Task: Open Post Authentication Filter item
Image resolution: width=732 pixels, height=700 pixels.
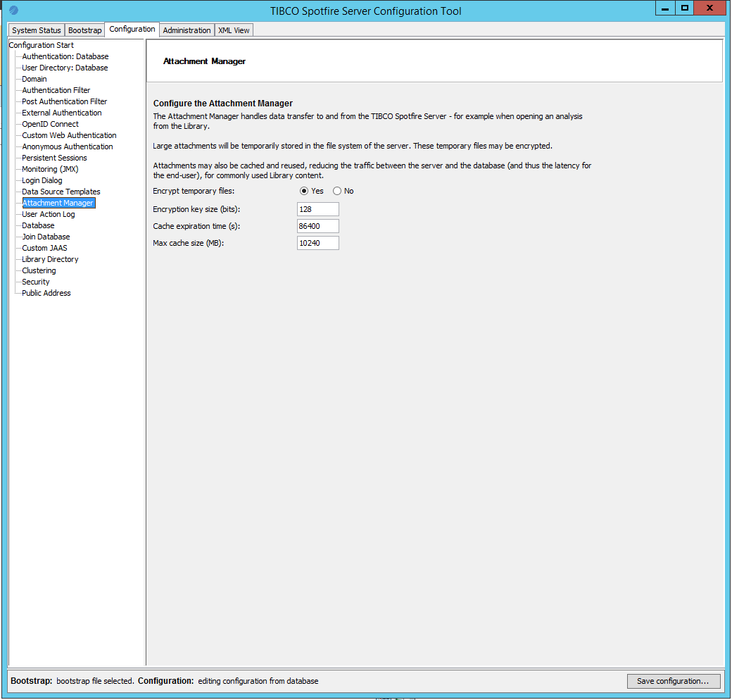Action: point(65,101)
